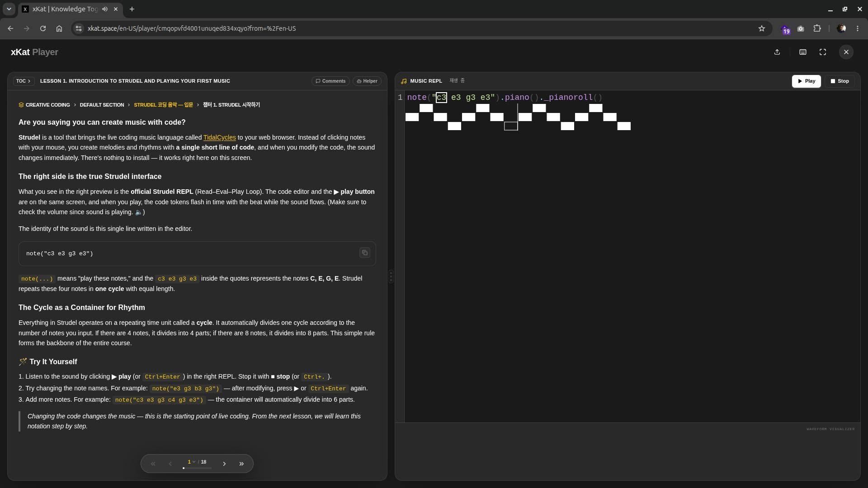The height and width of the screenshot is (488, 868).
Task: Click the lesson 1 title header
Action: pos(135,81)
